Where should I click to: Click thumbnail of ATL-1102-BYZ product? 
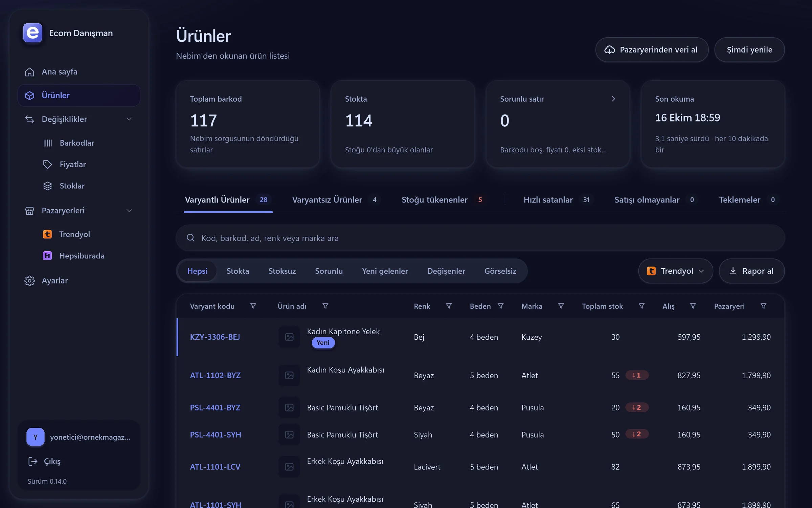(x=289, y=375)
